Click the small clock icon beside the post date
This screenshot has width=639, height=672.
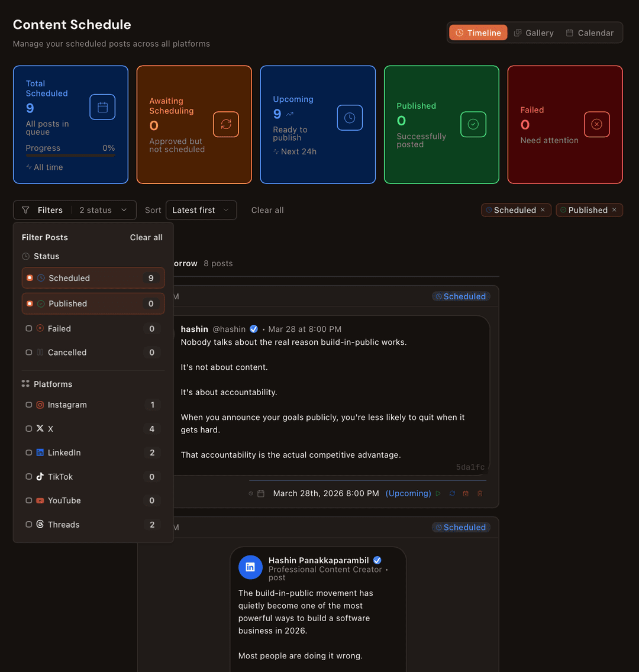251,494
